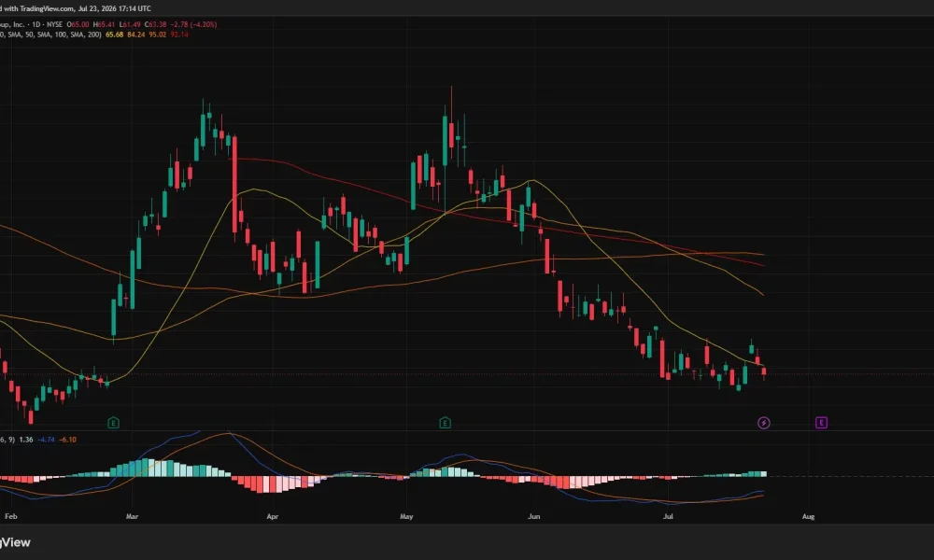Image resolution: width=934 pixels, height=560 pixels.
Task: Click the Jul label on time axis
Action: 668,516
